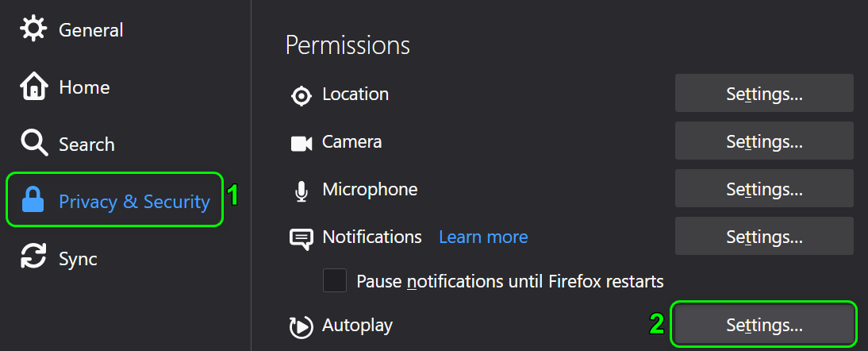Open the General settings category

(x=90, y=30)
